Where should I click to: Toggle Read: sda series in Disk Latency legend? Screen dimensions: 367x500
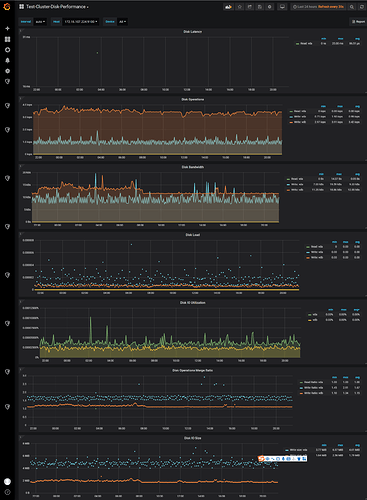306,43
